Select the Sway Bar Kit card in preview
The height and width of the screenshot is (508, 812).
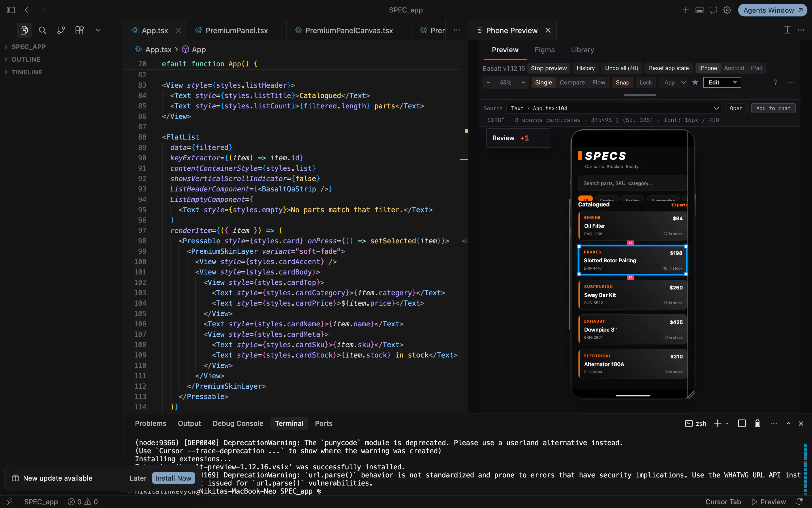pos(632,295)
